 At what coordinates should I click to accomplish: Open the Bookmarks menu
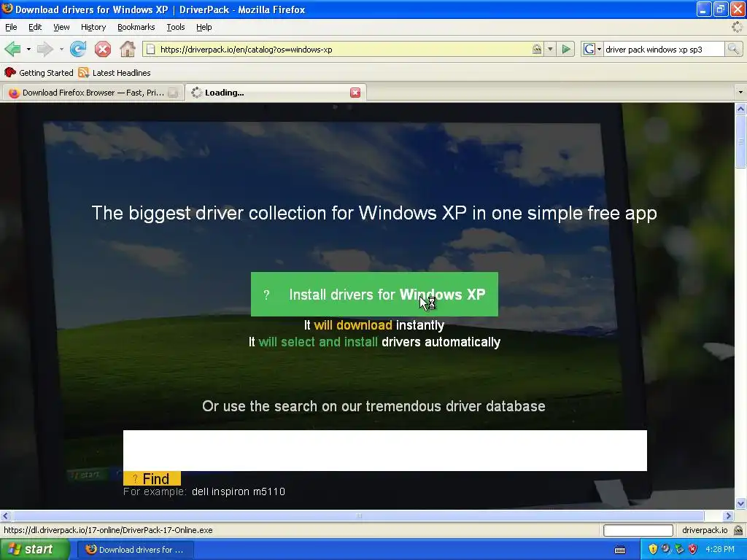(x=136, y=27)
